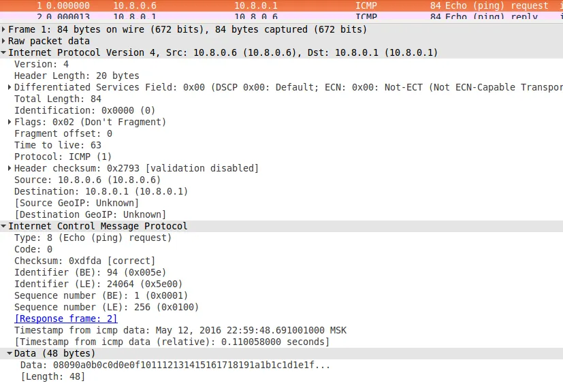Select packet 1 Echo ping request row

click(x=272, y=5)
